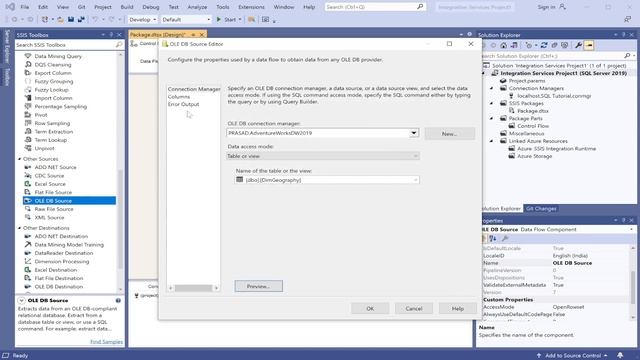Viewport: 640px width, 360px height.
Task: Select DataReader Destination item
Action: point(64,253)
